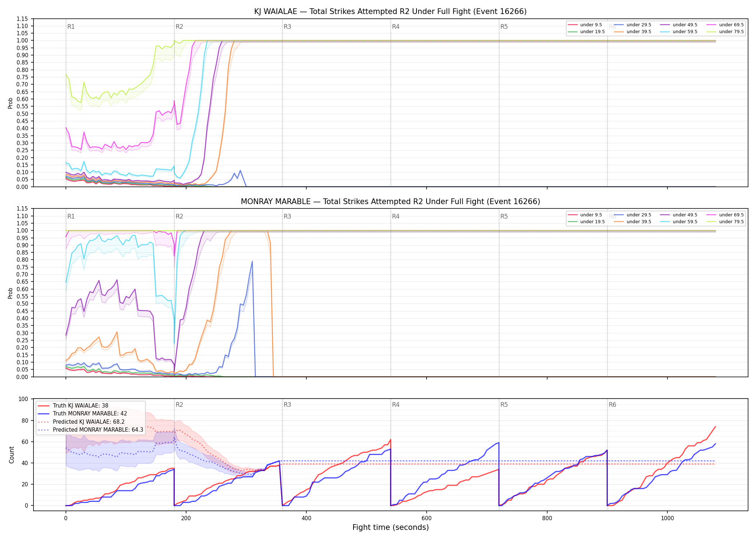Select 'under 59.5' in KJ WAIALAE legend
Screen dimensions: 756x540
(x=679, y=32)
